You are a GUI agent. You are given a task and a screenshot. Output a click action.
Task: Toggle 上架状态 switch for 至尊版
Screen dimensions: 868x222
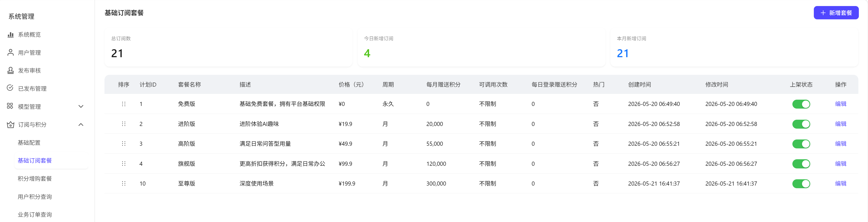(x=801, y=184)
